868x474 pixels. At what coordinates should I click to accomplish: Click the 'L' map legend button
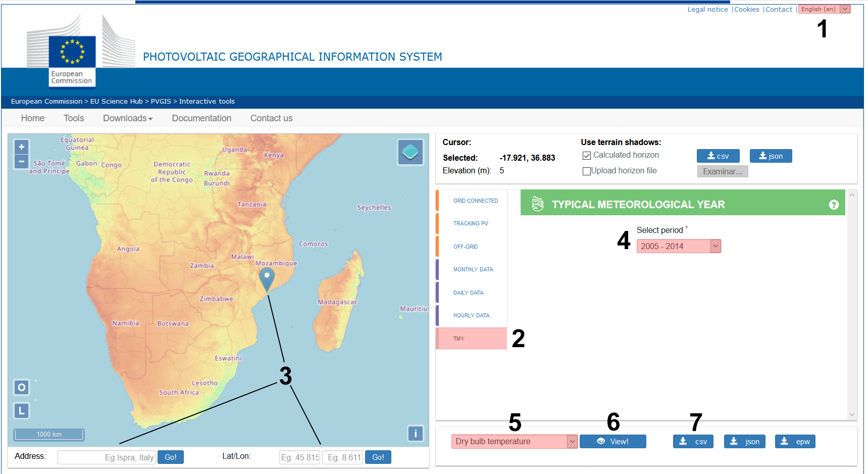coord(21,411)
